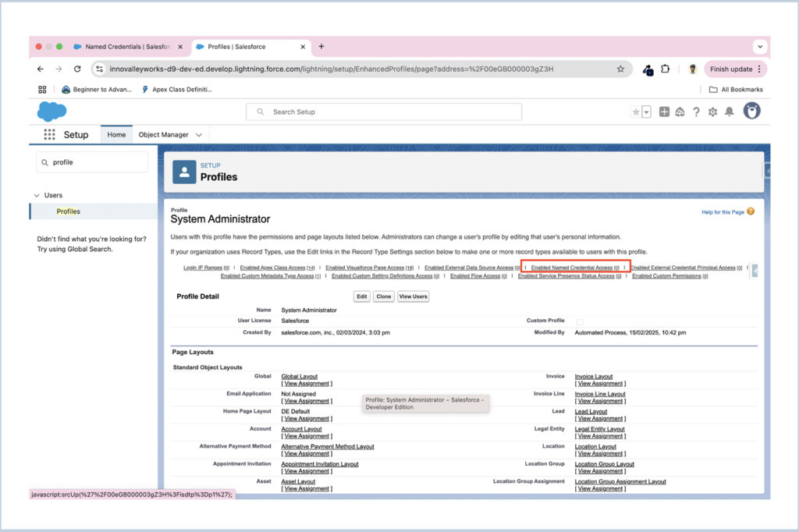Screen dimensions: 799x532
Task: Open the Invoice Layout link
Action: pos(594,377)
